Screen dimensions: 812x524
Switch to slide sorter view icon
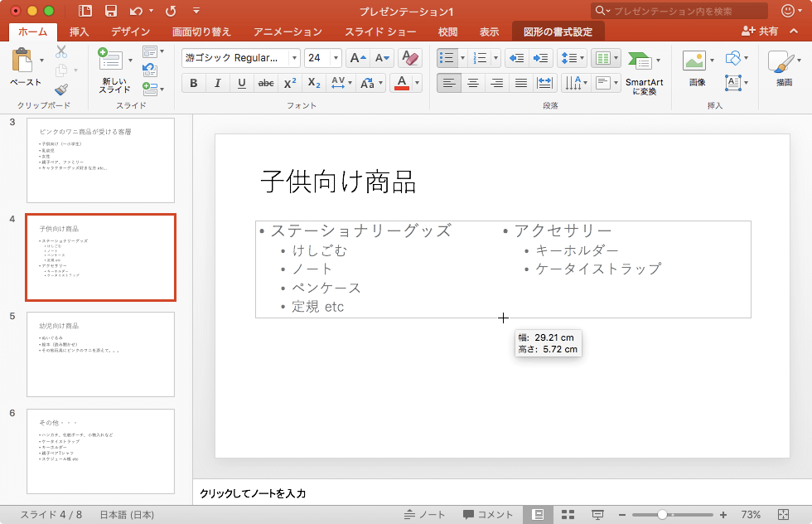[568, 515]
